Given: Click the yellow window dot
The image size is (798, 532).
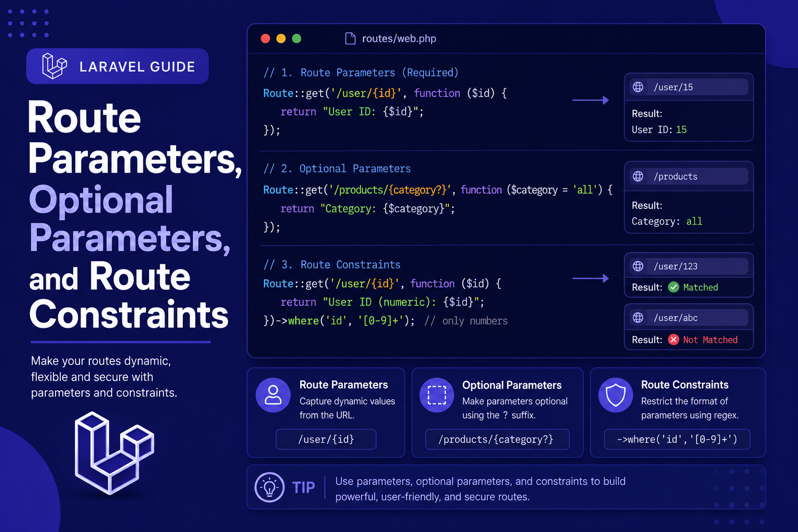Looking at the screenshot, I should tap(281, 38).
